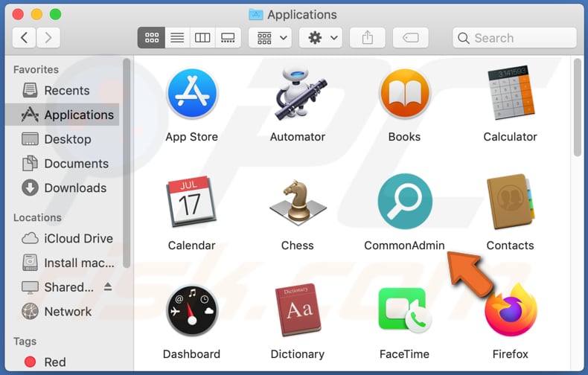The image size is (588, 375).
Task: Switch to column view
Action: click(x=202, y=37)
